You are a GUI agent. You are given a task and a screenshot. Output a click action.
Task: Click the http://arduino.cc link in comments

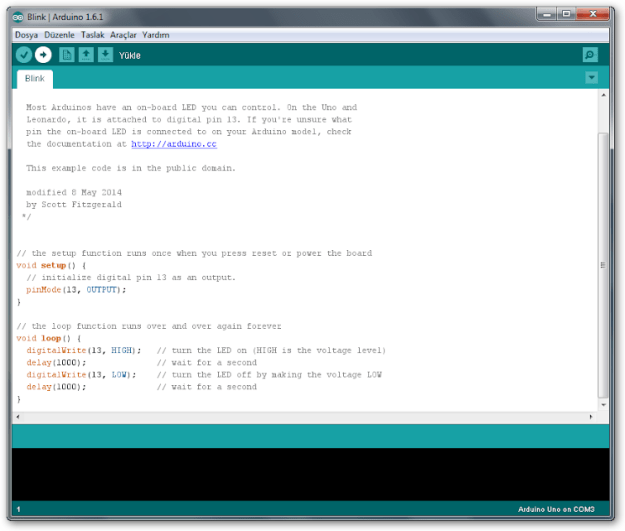pyautogui.click(x=173, y=144)
